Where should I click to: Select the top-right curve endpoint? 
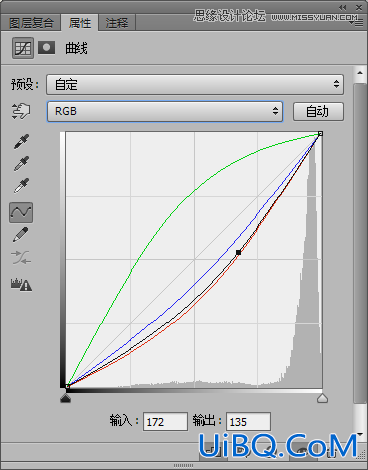[320, 134]
